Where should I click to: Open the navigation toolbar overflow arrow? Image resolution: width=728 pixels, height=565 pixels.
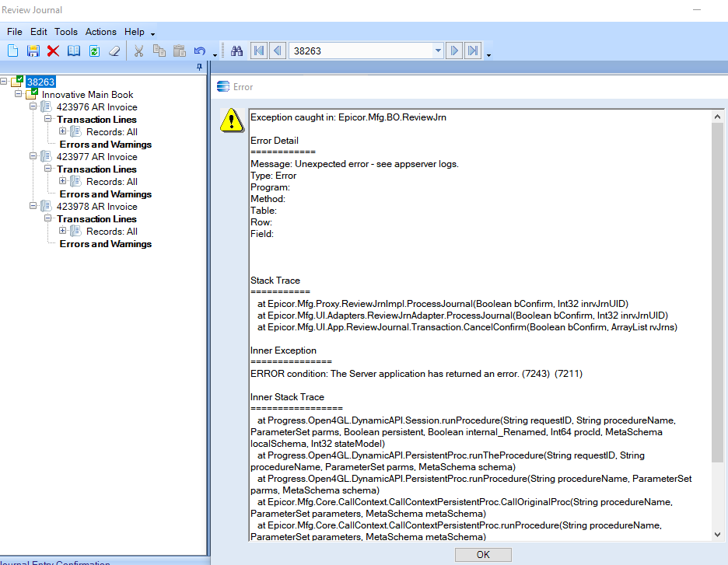tap(489, 55)
